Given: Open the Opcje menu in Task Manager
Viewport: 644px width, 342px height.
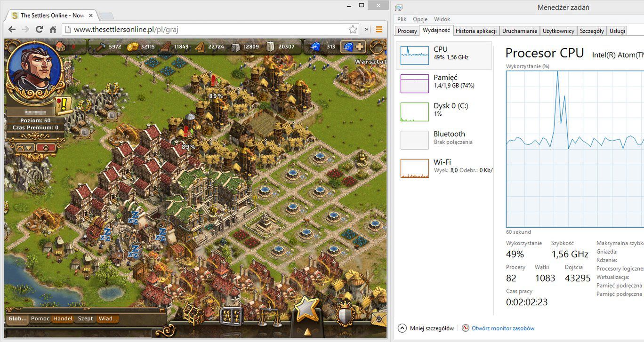Looking at the screenshot, I should click(x=420, y=19).
